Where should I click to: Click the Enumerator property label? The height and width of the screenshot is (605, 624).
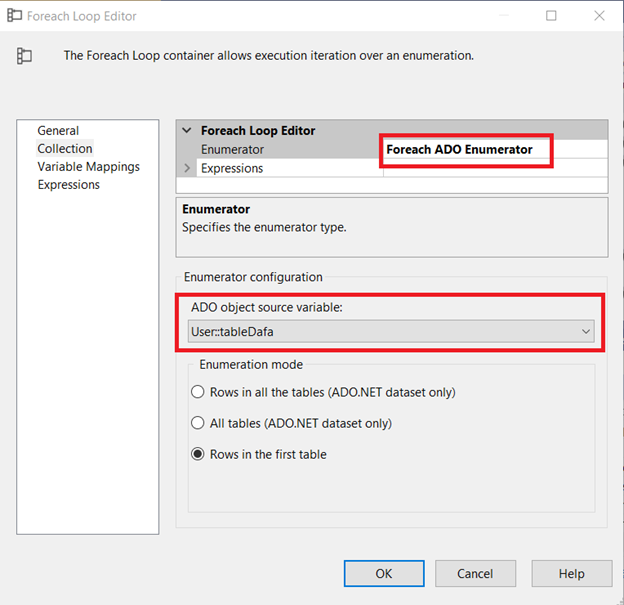point(232,149)
